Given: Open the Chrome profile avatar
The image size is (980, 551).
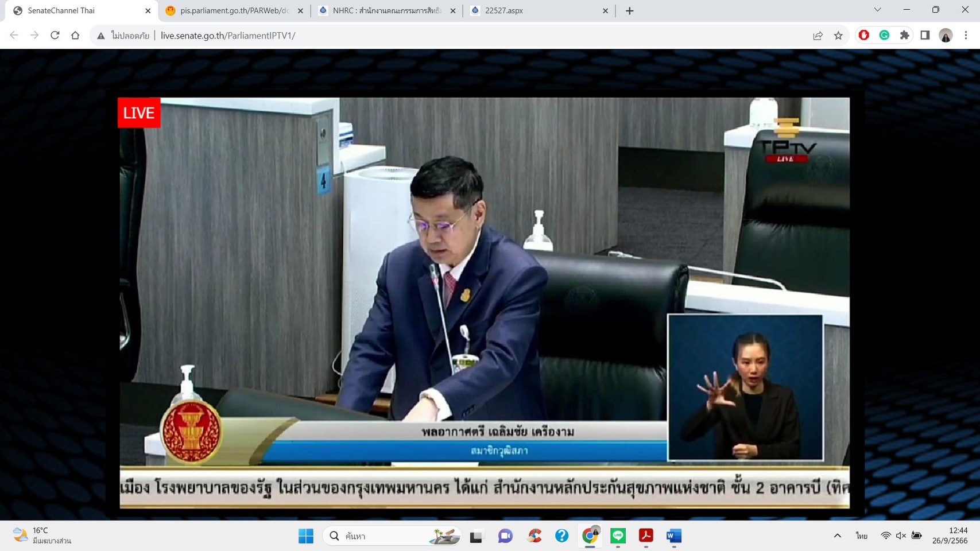Looking at the screenshot, I should pyautogui.click(x=946, y=36).
